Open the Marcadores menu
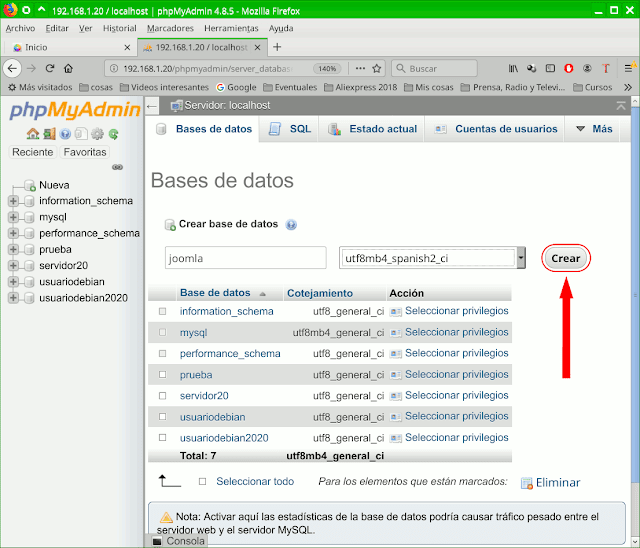 (x=170, y=28)
